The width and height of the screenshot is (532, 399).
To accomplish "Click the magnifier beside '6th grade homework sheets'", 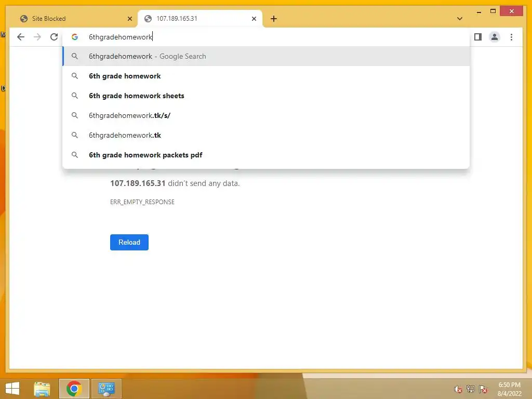I will tap(75, 96).
